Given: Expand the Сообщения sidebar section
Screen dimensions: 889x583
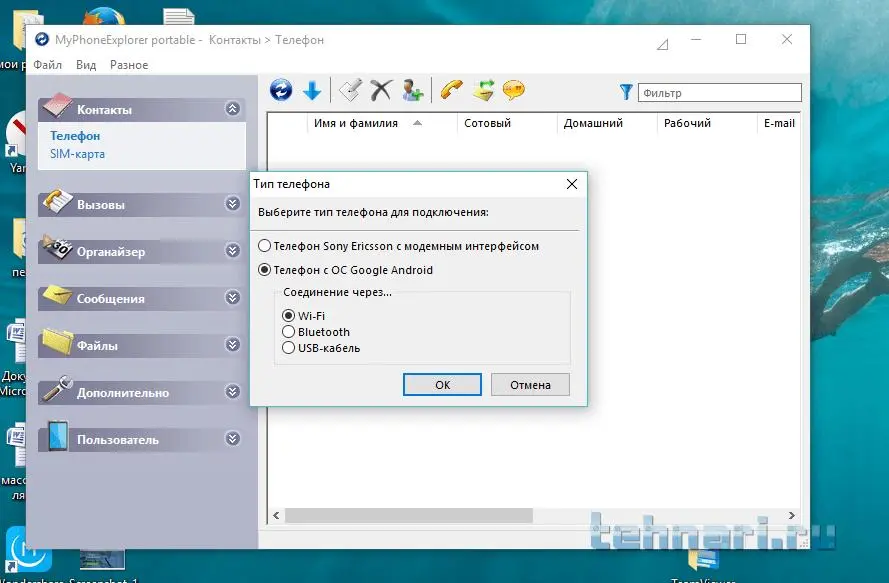Looking at the screenshot, I should [233, 298].
